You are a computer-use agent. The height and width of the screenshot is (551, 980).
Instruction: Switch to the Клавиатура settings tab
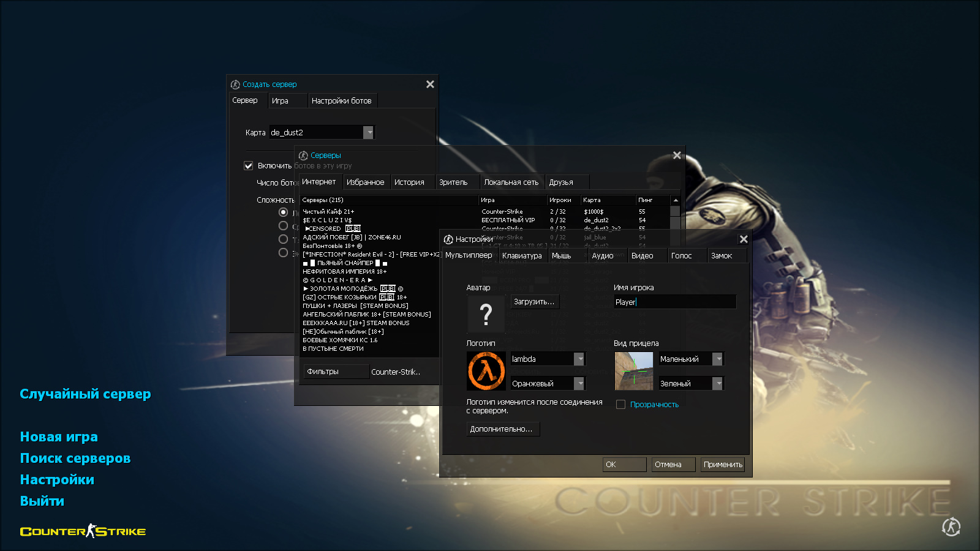click(x=522, y=256)
